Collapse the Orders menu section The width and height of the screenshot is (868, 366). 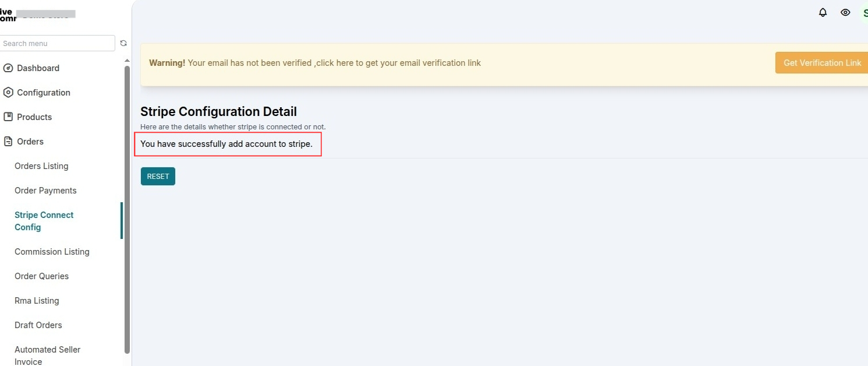pos(30,142)
